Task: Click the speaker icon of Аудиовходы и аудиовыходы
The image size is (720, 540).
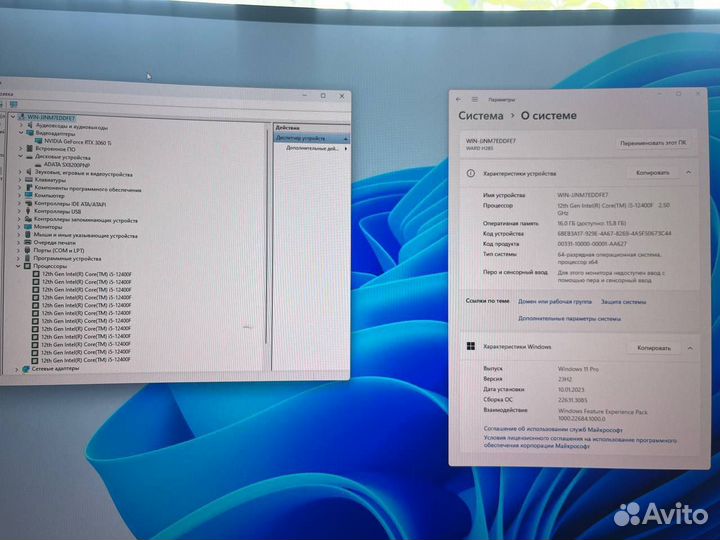Action: [30, 125]
